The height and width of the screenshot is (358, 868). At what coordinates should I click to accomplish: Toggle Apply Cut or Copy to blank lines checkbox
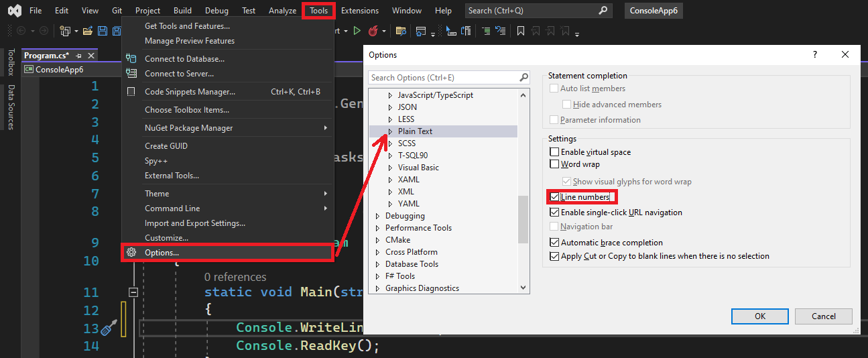pos(554,256)
